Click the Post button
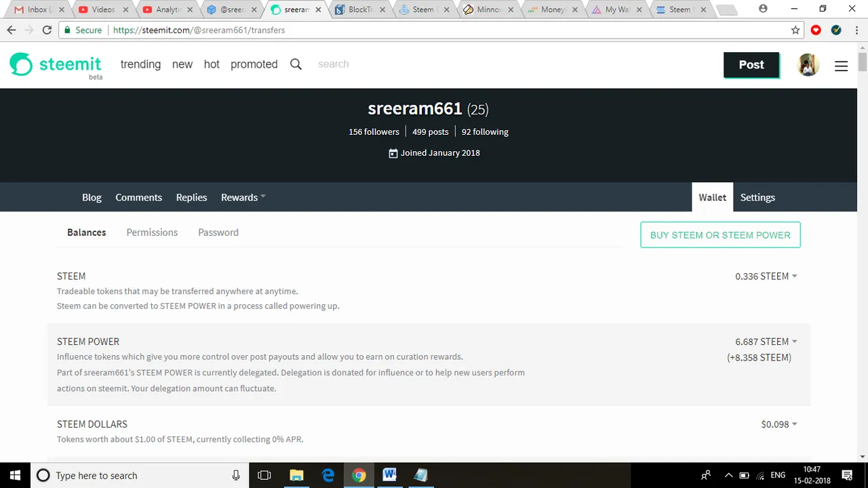868x488 pixels. pos(751,65)
